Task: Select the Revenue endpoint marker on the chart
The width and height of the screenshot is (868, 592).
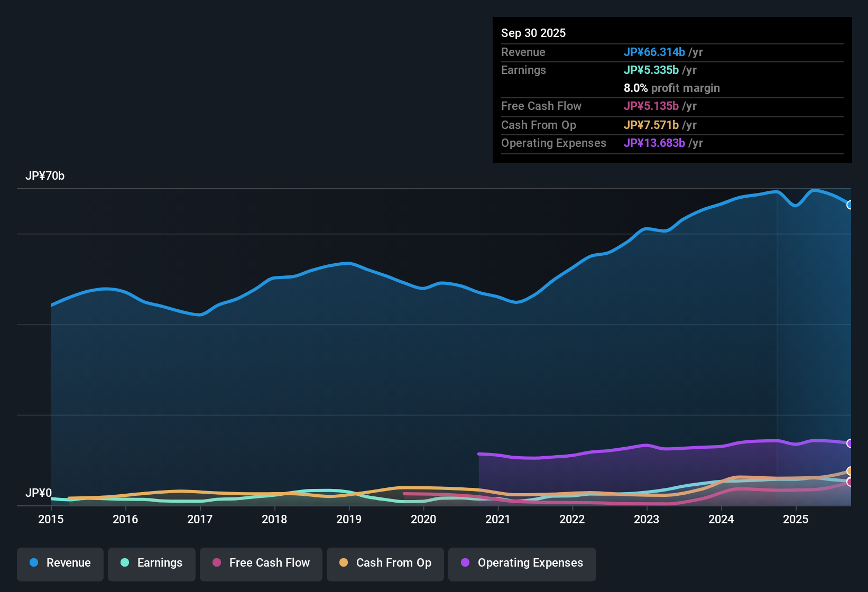Action: click(851, 205)
